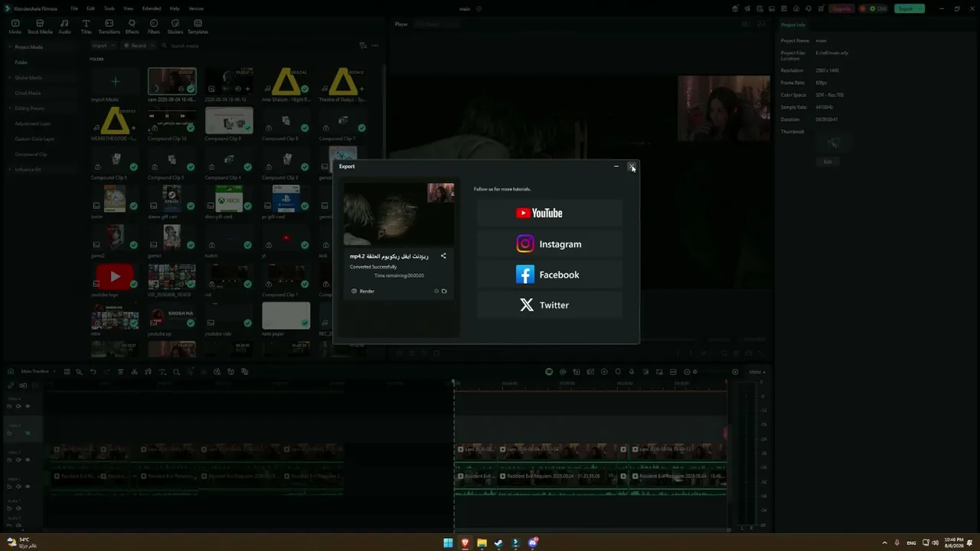
Task: Open the Instagram follow link
Action: (549, 244)
